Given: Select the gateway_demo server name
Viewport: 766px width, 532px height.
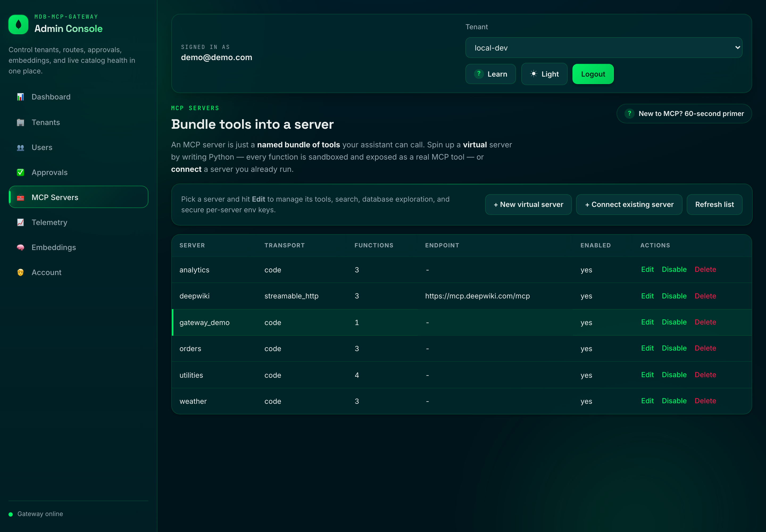Looking at the screenshot, I should tap(204, 323).
